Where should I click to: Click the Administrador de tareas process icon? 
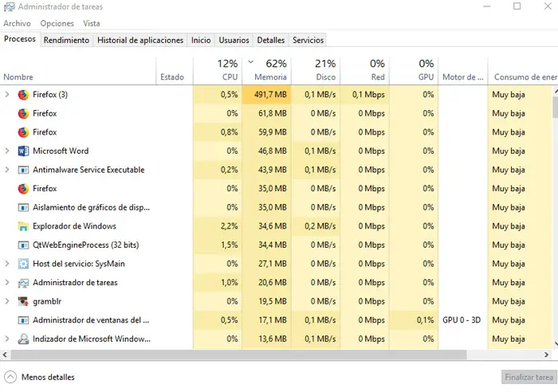coord(23,283)
